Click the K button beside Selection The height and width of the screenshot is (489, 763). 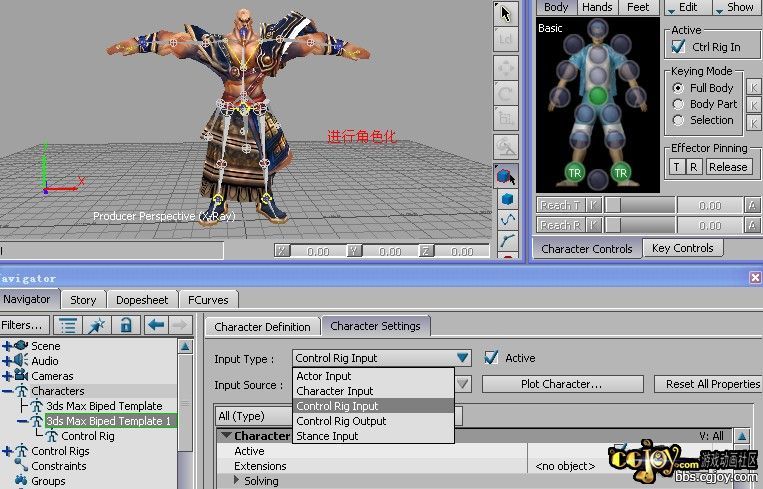click(753, 122)
